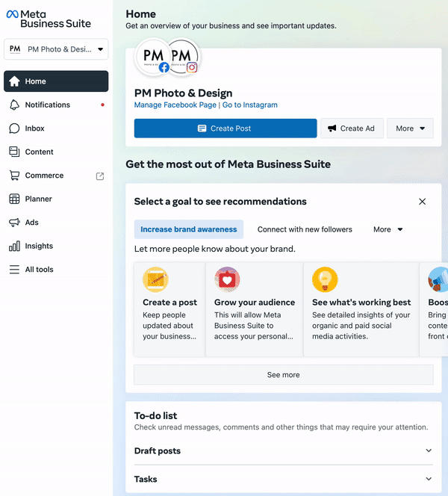Click the All tools hamburger icon

pos(14,270)
